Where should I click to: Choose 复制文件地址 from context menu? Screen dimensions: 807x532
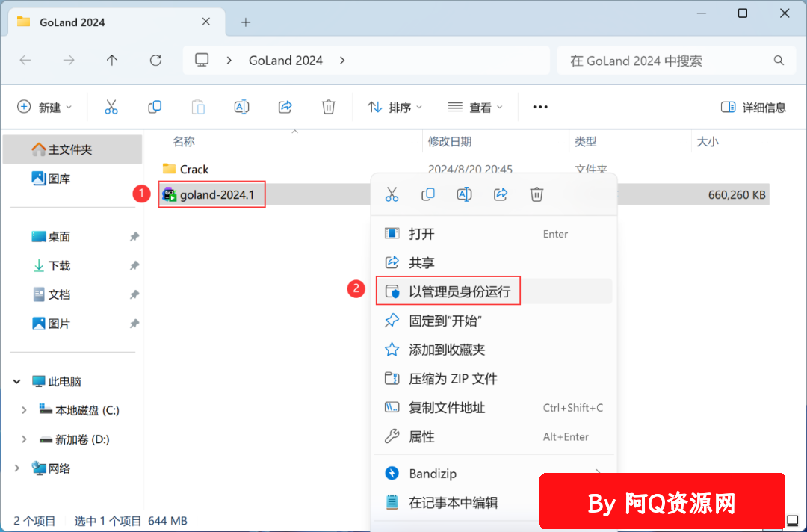tap(494, 408)
